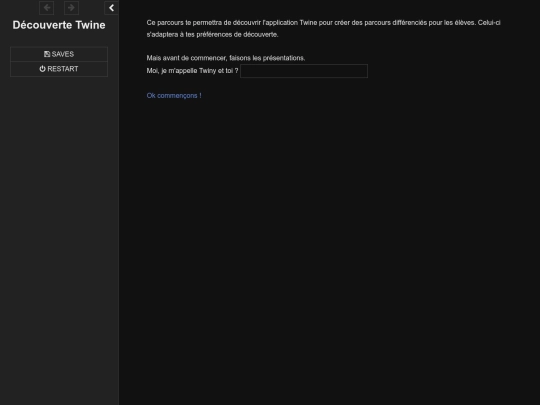Collapse the sidebar with the chevron toggle

[111, 8]
